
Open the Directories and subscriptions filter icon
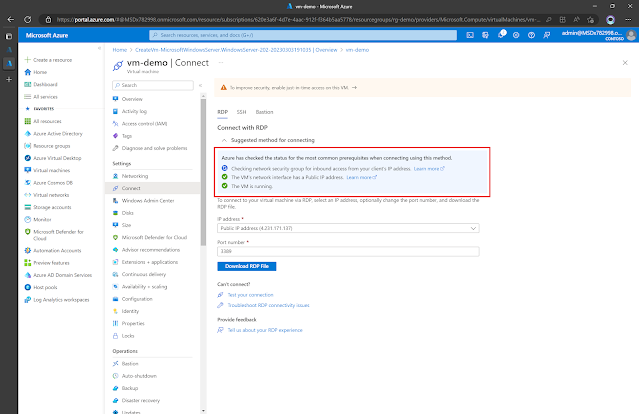tap(485, 35)
